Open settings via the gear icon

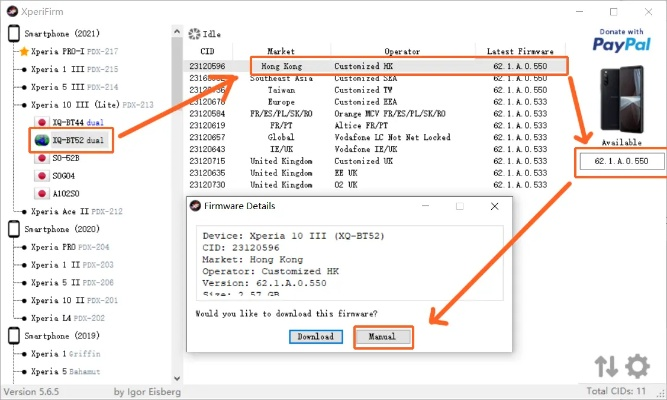point(637,365)
